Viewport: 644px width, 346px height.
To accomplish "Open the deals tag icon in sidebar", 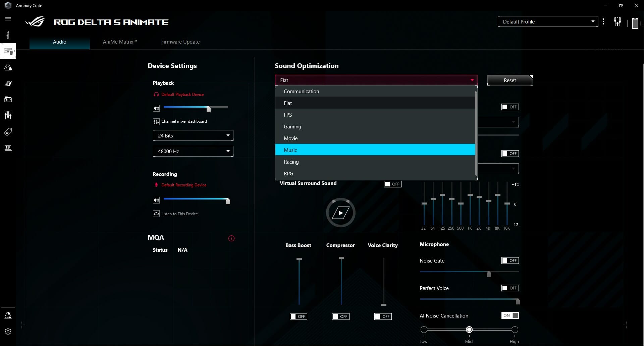I will 8,132.
